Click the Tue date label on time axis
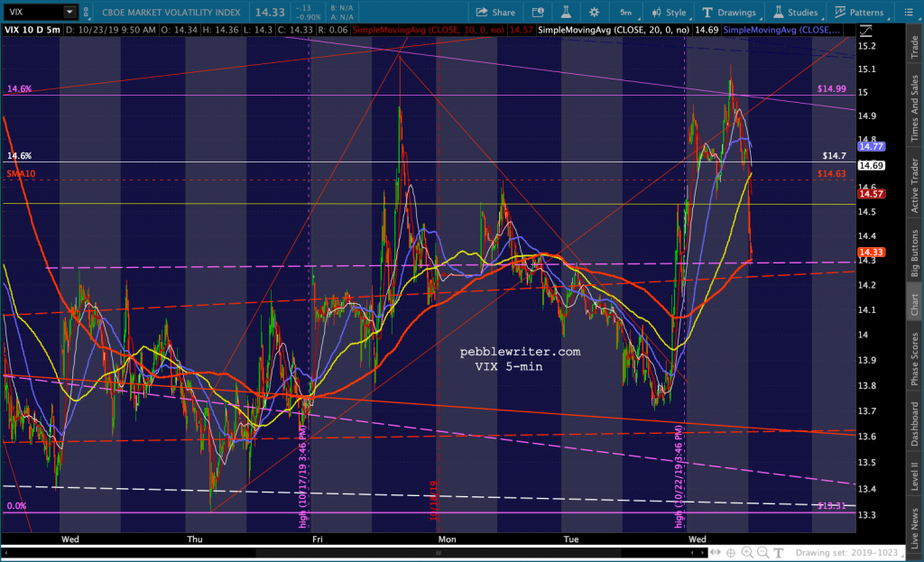 pyautogui.click(x=570, y=539)
